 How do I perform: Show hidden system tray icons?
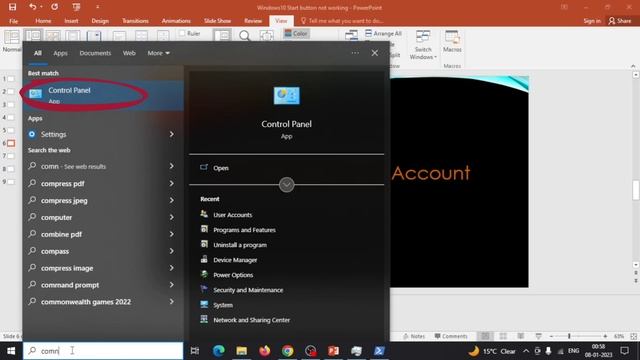pyautogui.click(x=526, y=351)
